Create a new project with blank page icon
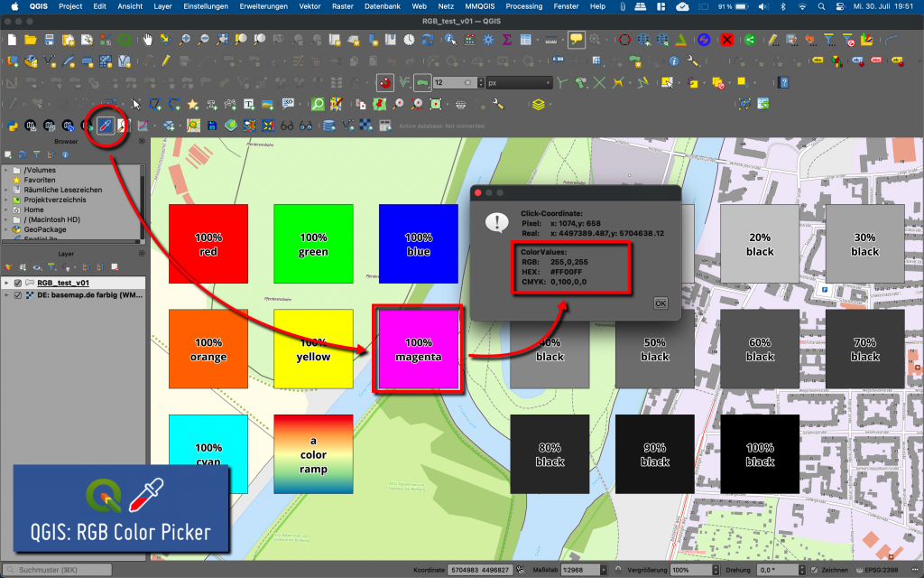Viewport: 924px width, 578px height. click(12, 40)
